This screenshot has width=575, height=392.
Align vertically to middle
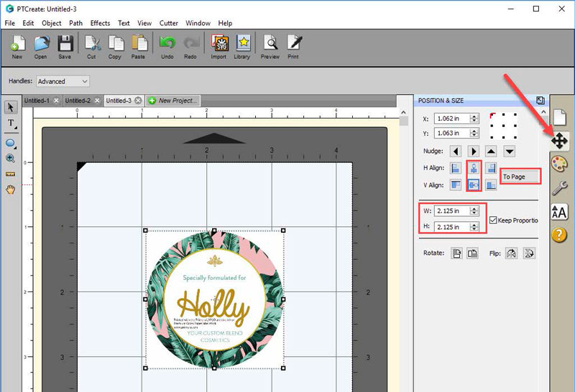coord(474,185)
